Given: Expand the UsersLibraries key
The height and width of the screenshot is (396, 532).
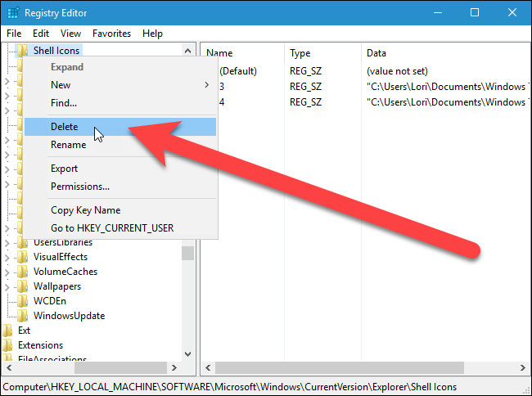Looking at the screenshot, I should (7, 243).
